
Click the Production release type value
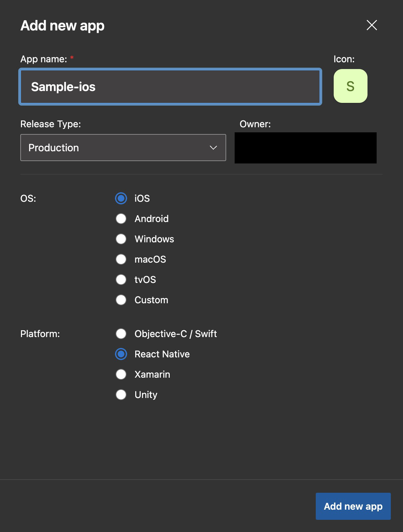point(54,148)
